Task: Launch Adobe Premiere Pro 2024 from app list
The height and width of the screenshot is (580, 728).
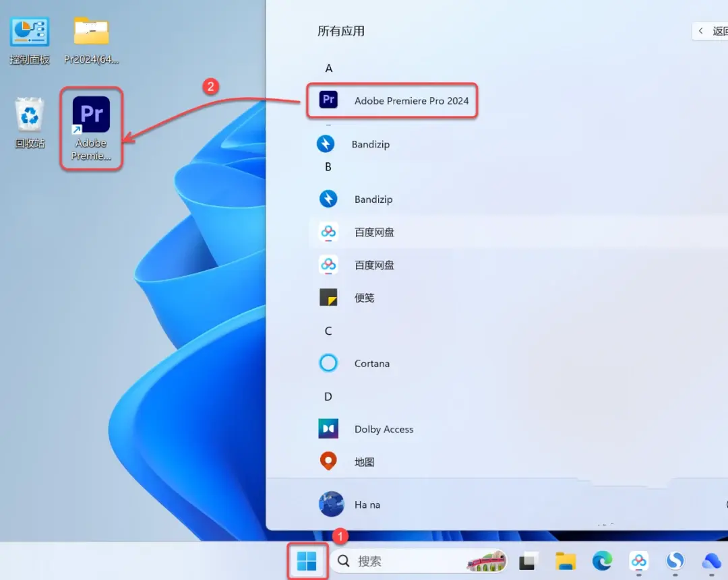Action: pos(392,100)
